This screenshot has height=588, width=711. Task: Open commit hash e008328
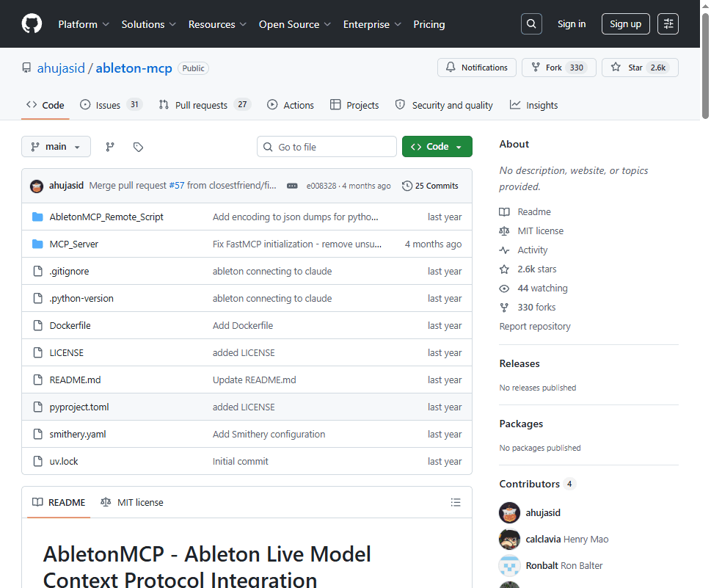[x=321, y=186]
